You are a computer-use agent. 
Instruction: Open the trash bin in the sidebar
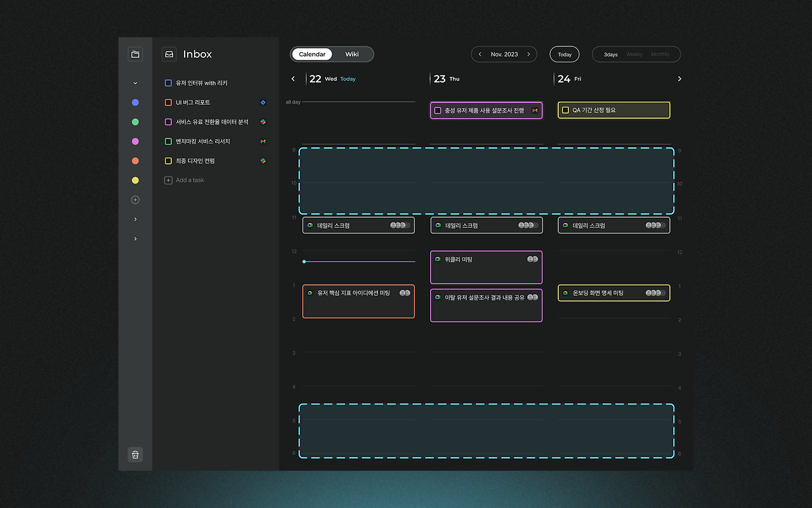click(x=135, y=455)
